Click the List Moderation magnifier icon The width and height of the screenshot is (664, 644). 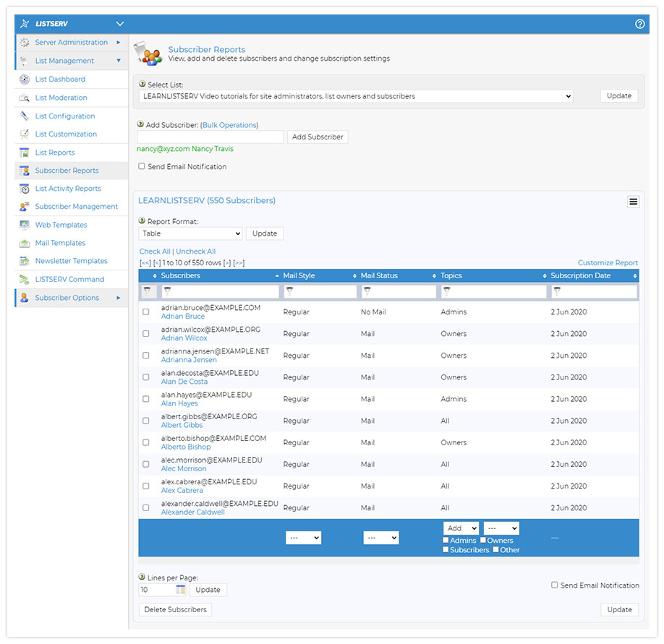coord(25,98)
